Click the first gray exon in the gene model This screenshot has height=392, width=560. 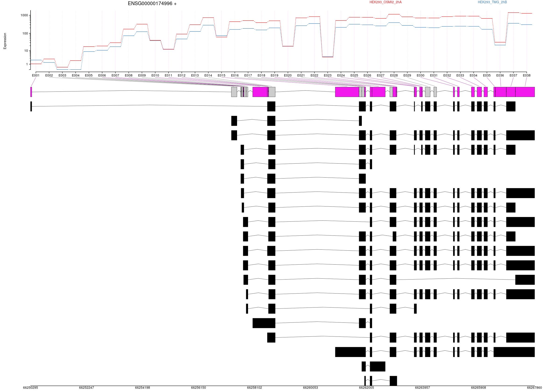(234, 92)
